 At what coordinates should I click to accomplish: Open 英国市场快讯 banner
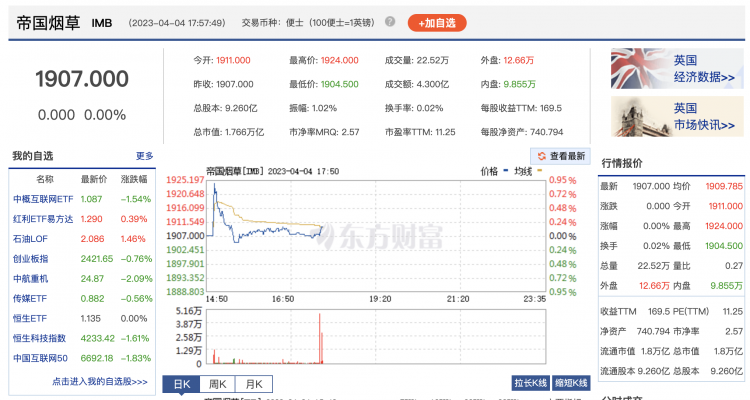pos(677,116)
